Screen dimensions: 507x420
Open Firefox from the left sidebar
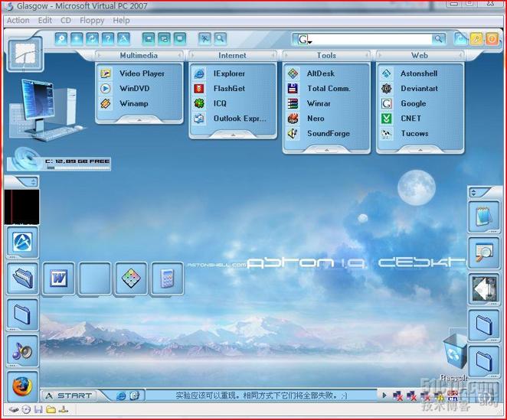tap(22, 386)
